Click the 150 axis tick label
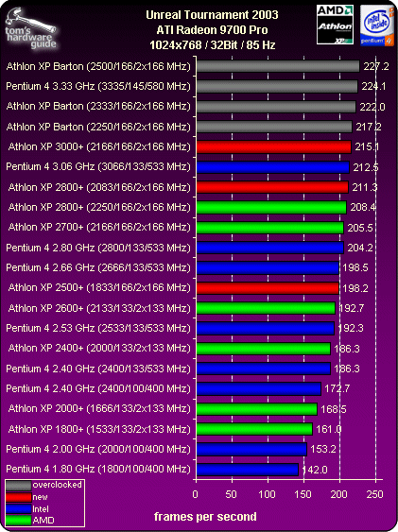The width and height of the screenshot is (398, 532). [303, 494]
